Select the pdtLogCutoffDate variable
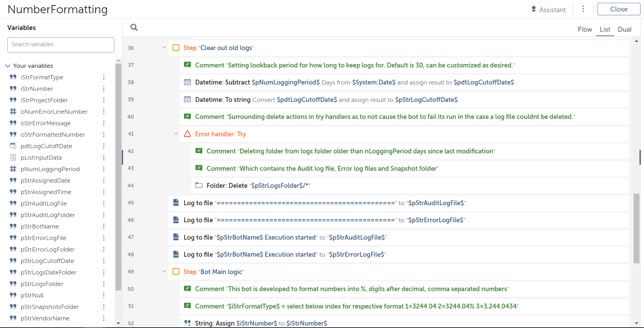 [46, 146]
